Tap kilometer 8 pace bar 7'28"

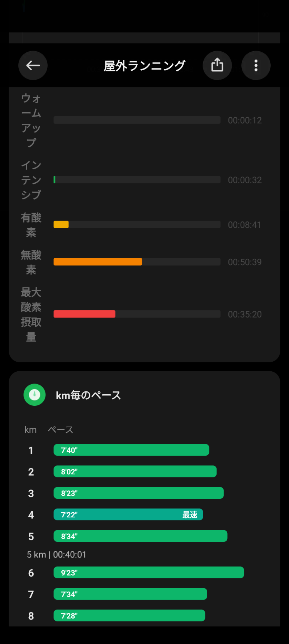pos(129,616)
